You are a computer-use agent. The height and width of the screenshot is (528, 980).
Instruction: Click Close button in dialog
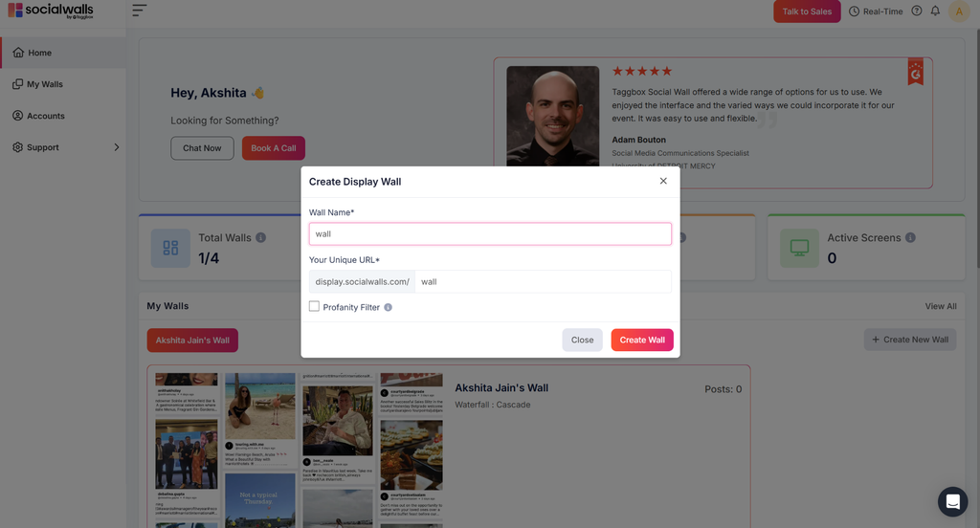tap(582, 340)
